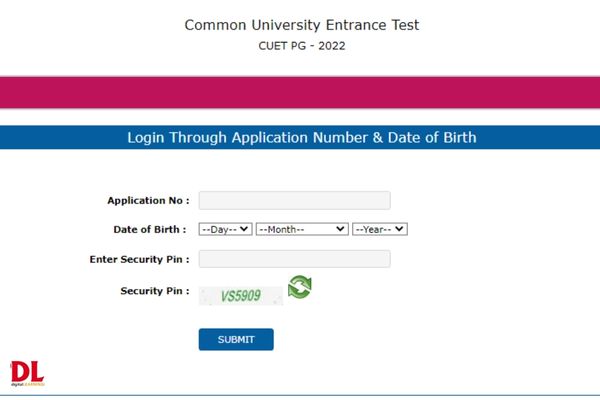Viewport: 600px width, 400px height.
Task: Click the Date of Birth label
Action: (150, 230)
